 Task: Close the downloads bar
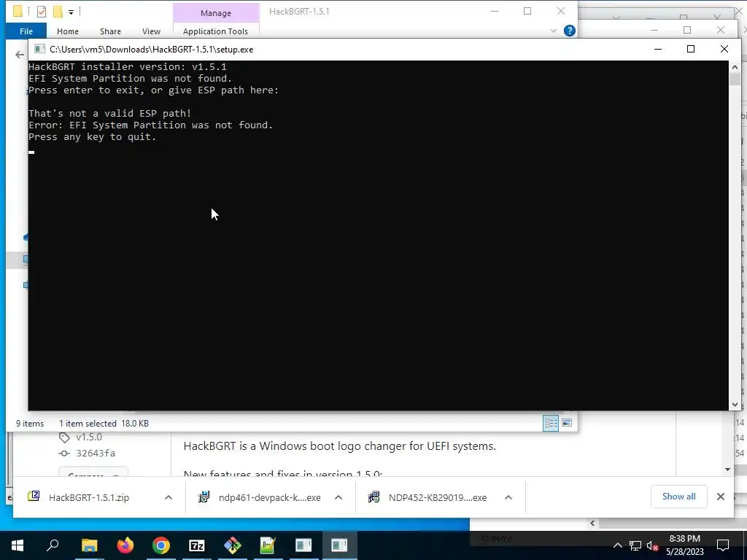[x=720, y=497]
